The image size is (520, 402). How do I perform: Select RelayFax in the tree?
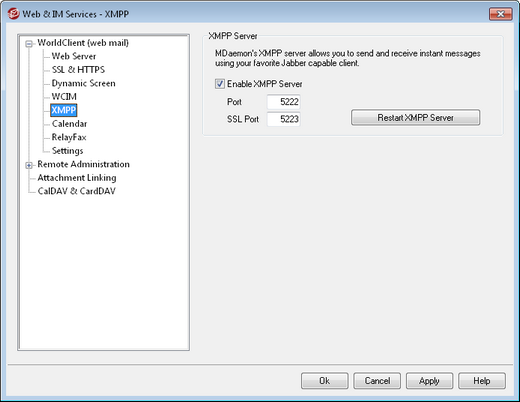(69, 137)
